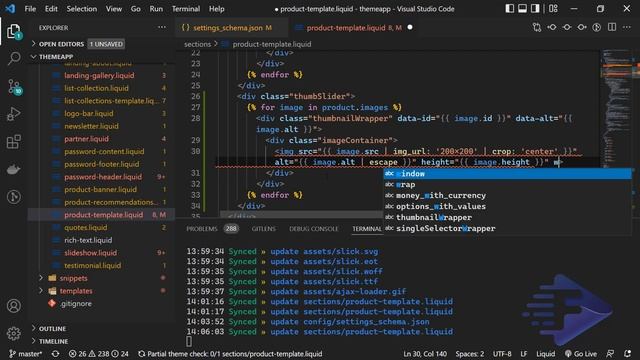This screenshot has width=640, height=360.
Task: Select 'thumbnailWrapper' suggestion
Action: [507, 218]
